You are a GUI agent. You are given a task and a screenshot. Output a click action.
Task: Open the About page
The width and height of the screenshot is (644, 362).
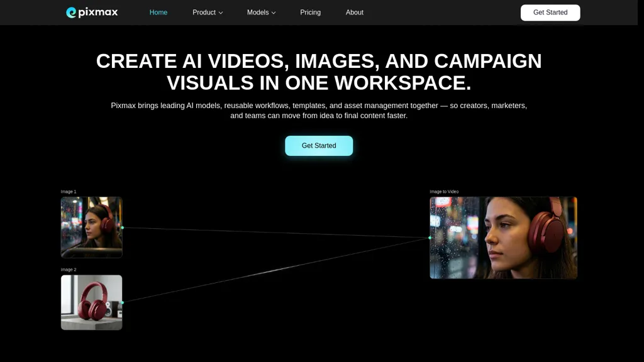(355, 13)
